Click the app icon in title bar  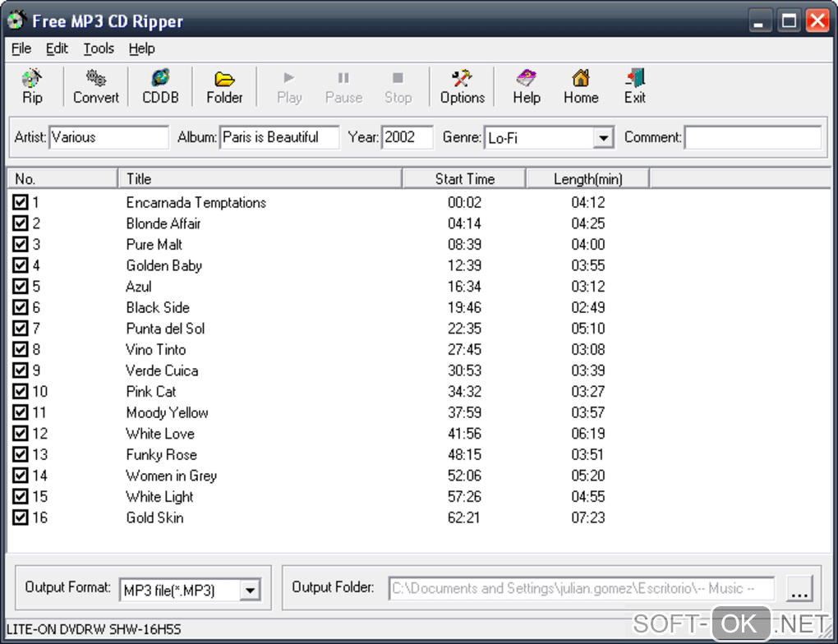pyautogui.click(x=16, y=21)
